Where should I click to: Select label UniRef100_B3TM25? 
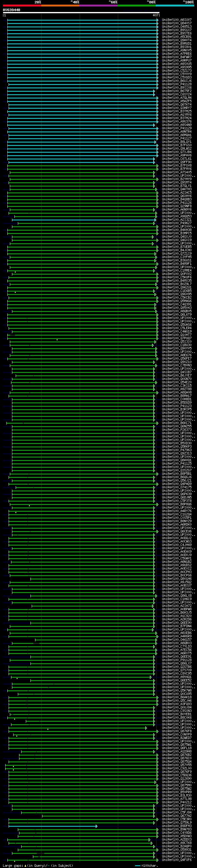176,111
